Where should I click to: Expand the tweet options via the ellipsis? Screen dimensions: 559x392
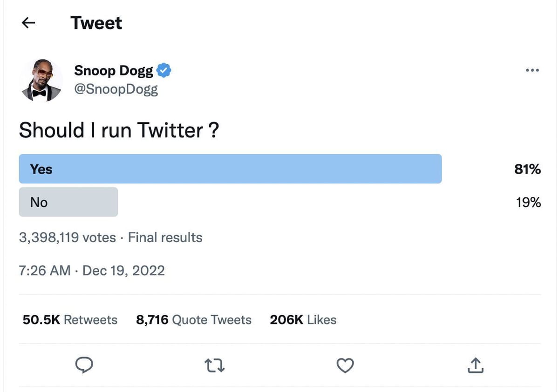pyautogui.click(x=532, y=70)
